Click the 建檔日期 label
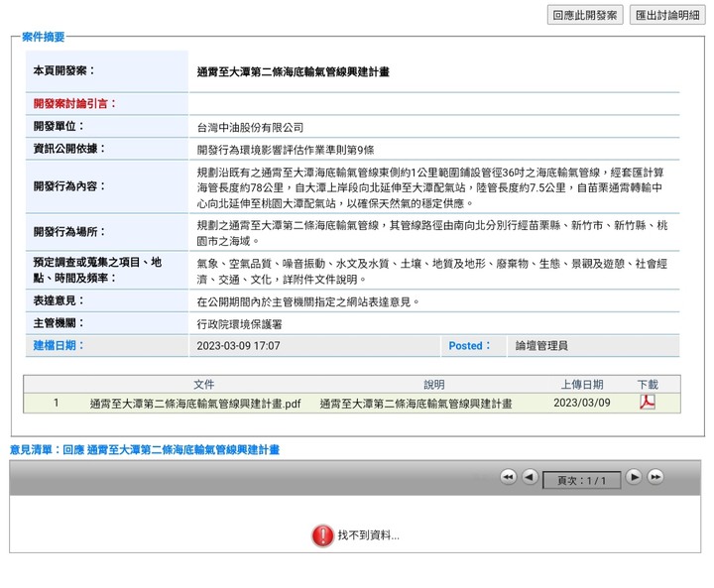 click(59, 345)
